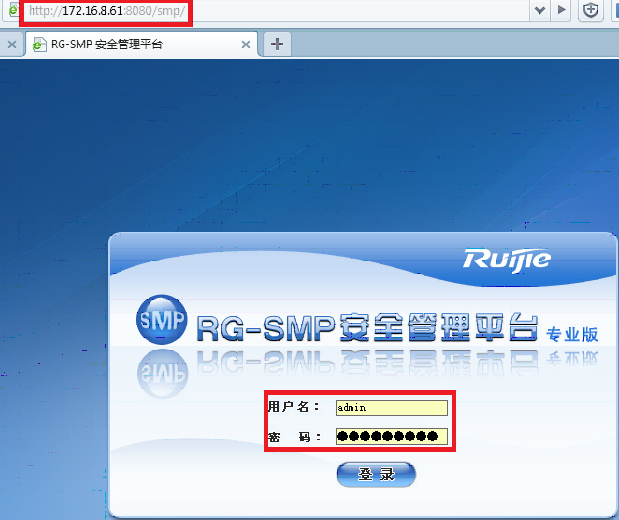
Task: Click the 用户名 label text
Action: [294, 407]
